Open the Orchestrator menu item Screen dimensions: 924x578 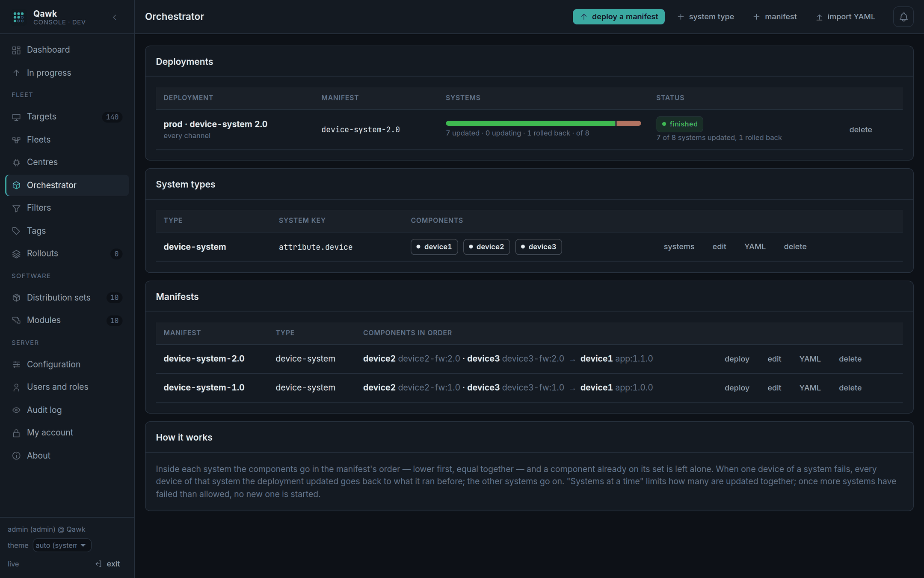coord(67,185)
